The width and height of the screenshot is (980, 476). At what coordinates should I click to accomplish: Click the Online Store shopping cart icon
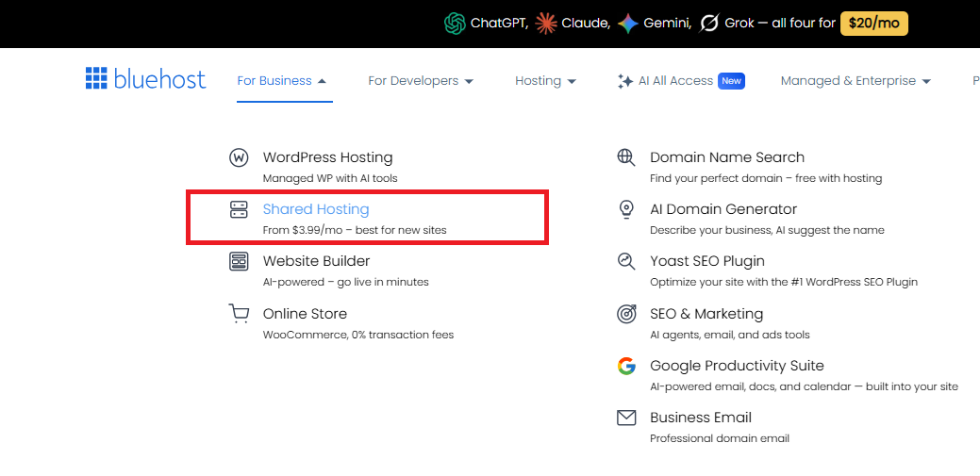tap(239, 313)
